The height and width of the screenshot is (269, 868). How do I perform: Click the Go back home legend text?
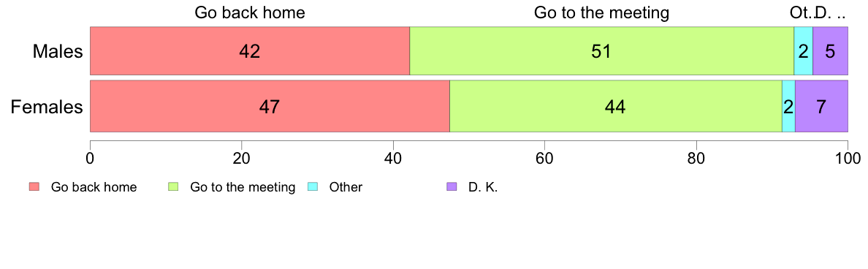(x=94, y=187)
